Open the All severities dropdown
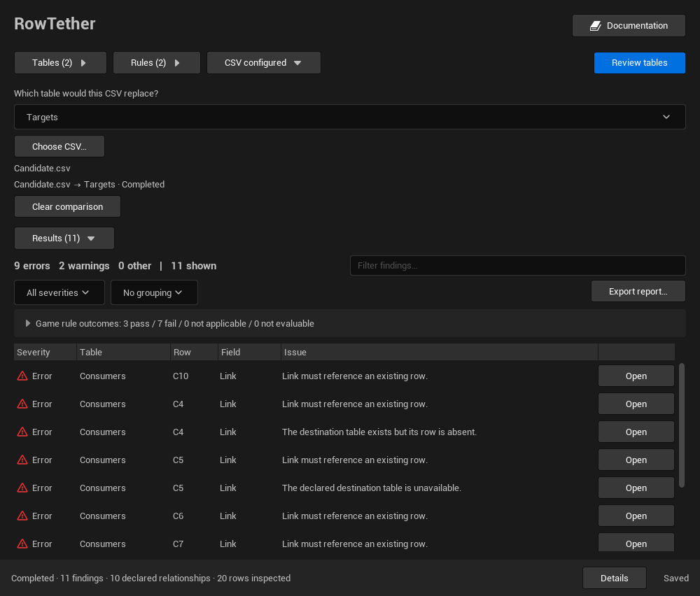This screenshot has height=596, width=700. click(x=59, y=292)
